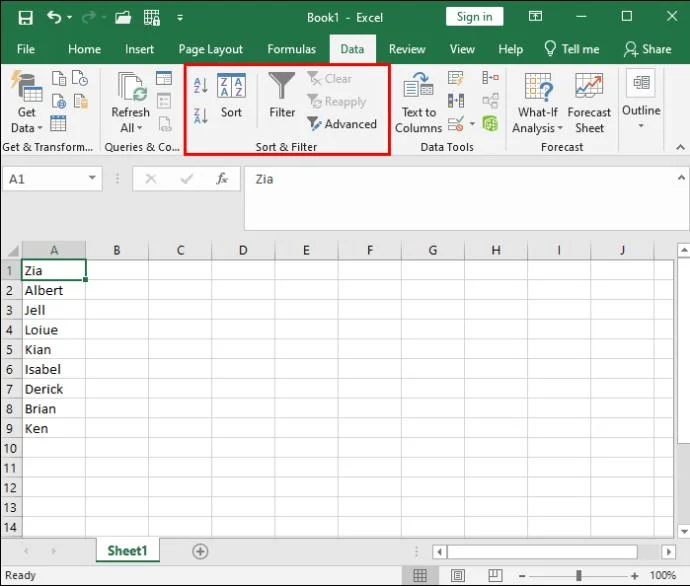Open the Refresh All dropdown
This screenshot has height=586, width=690.
click(131, 120)
